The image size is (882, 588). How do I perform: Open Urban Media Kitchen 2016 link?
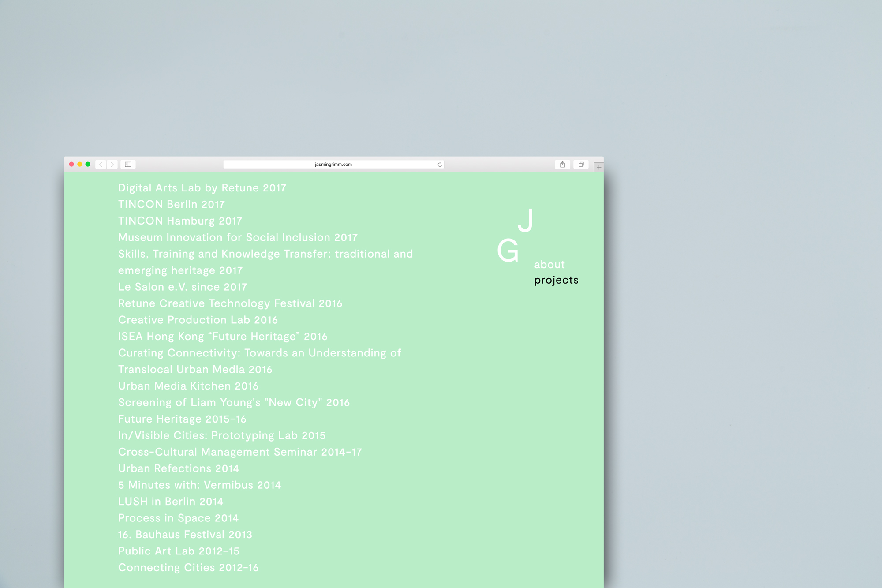click(x=188, y=386)
